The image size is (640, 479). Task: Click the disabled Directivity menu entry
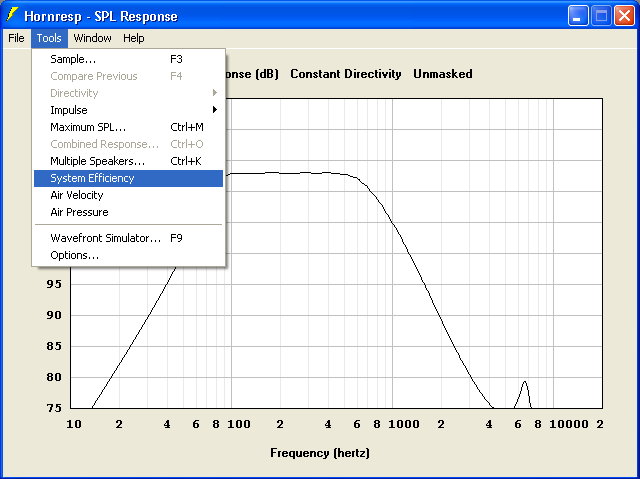(x=129, y=93)
